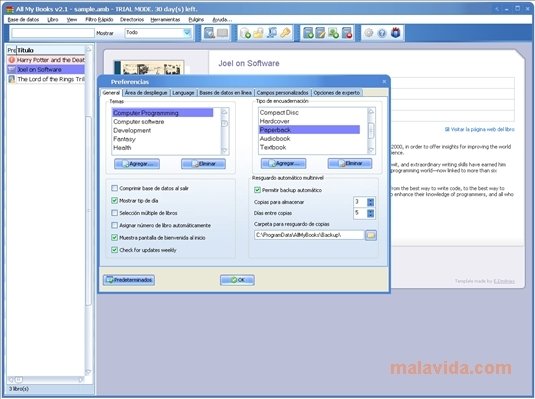
Task: Switch to the Language tab
Action: click(x=183, y=92)
